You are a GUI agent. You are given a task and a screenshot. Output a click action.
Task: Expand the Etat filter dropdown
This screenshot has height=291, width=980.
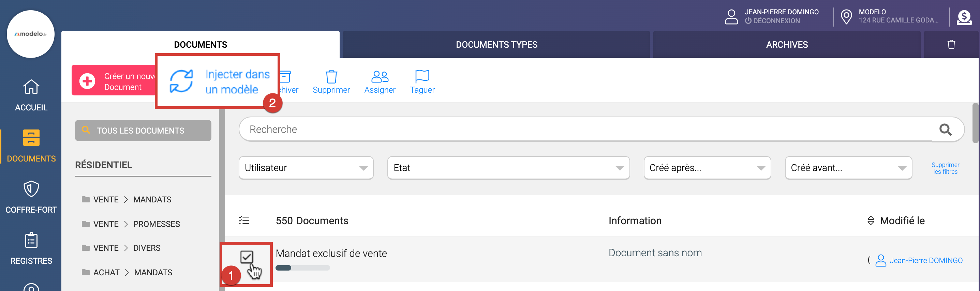(508, 168)
